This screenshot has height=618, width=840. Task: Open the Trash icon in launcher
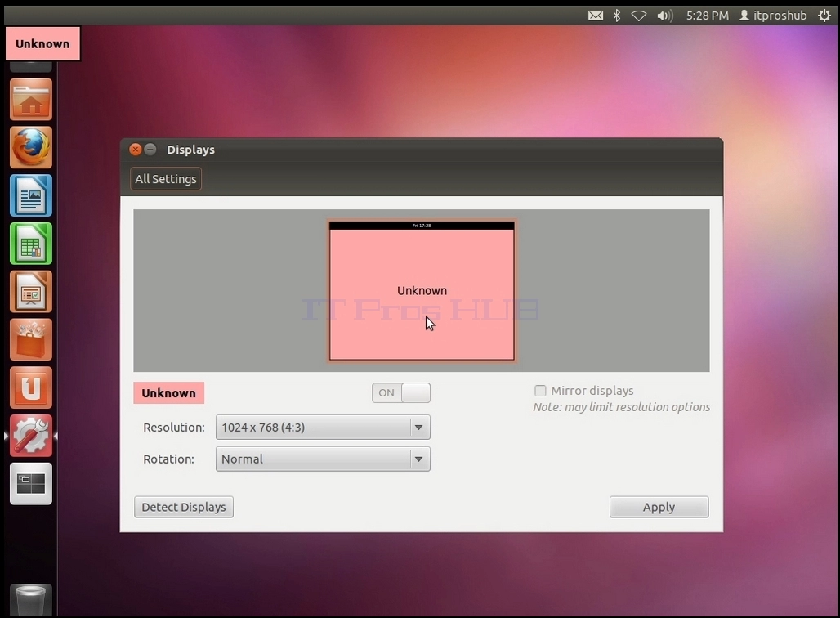pyautogui.click(x=31, y=600)
